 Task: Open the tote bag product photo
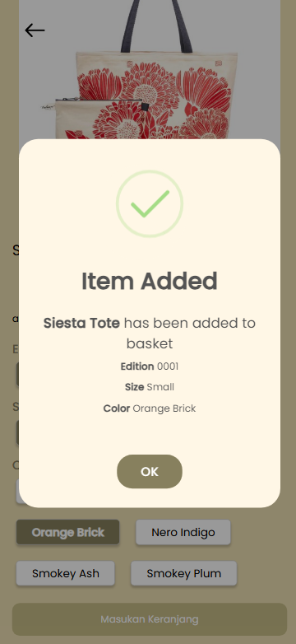click(x=150, y=70)
